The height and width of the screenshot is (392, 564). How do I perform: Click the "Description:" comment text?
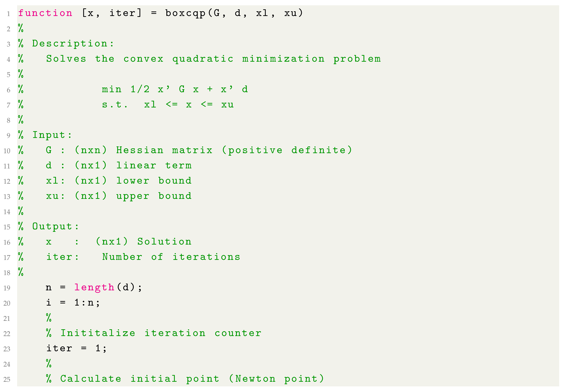pos(73,44)
